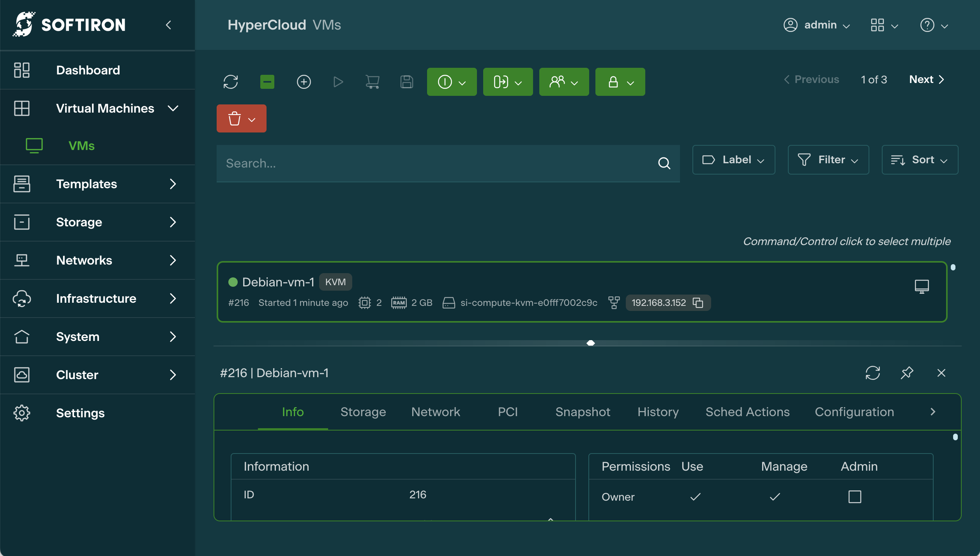Viewport: 980px width, 556px height.
Task: Click the panel split resize handle
Action: coord(590,343)
